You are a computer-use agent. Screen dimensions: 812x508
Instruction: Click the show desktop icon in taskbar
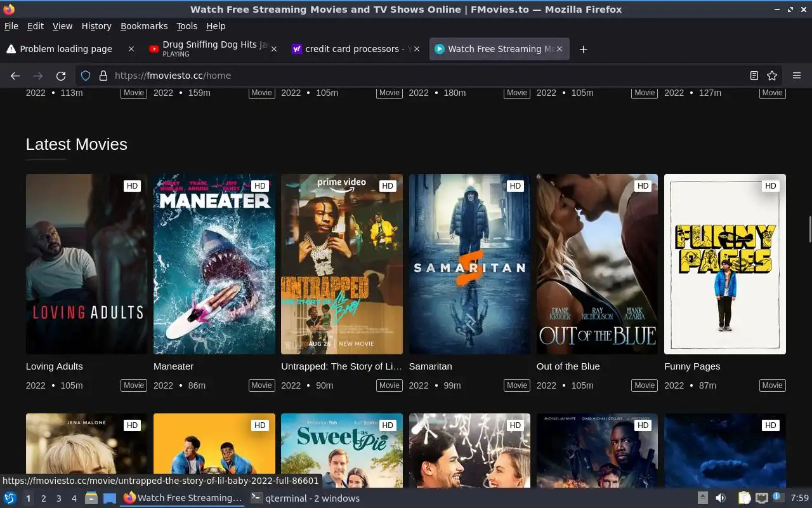coord(110,498)
